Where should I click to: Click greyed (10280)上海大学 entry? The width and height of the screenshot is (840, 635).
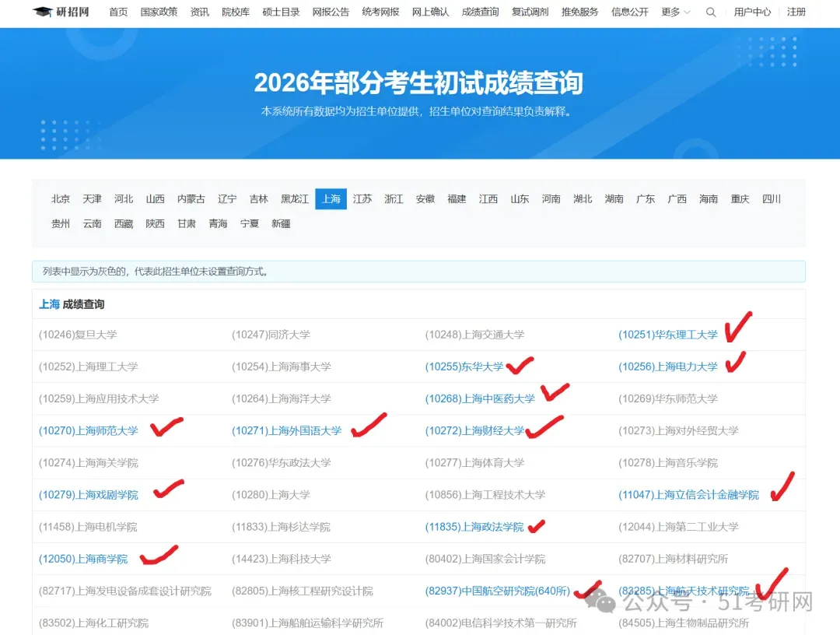(x=271, y=495)
